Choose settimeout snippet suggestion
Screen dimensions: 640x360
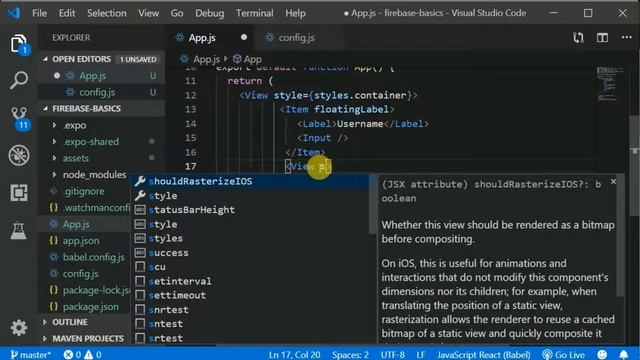click(x=250, y=296)
